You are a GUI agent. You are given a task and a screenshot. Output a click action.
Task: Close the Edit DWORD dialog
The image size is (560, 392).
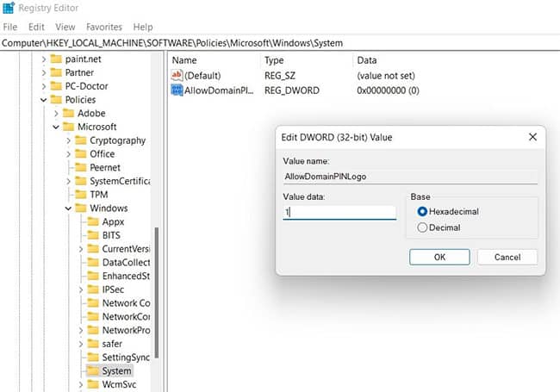tap(532, 137)
